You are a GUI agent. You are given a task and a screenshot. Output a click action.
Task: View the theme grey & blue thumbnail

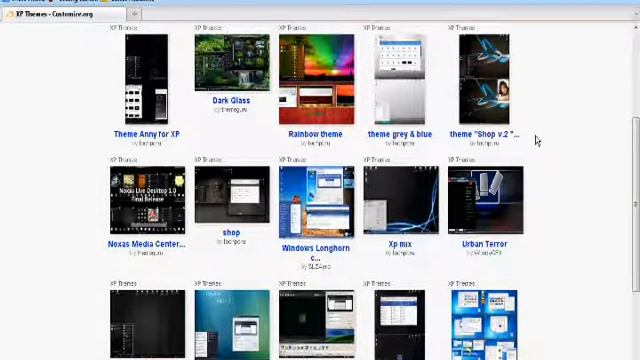400,79
